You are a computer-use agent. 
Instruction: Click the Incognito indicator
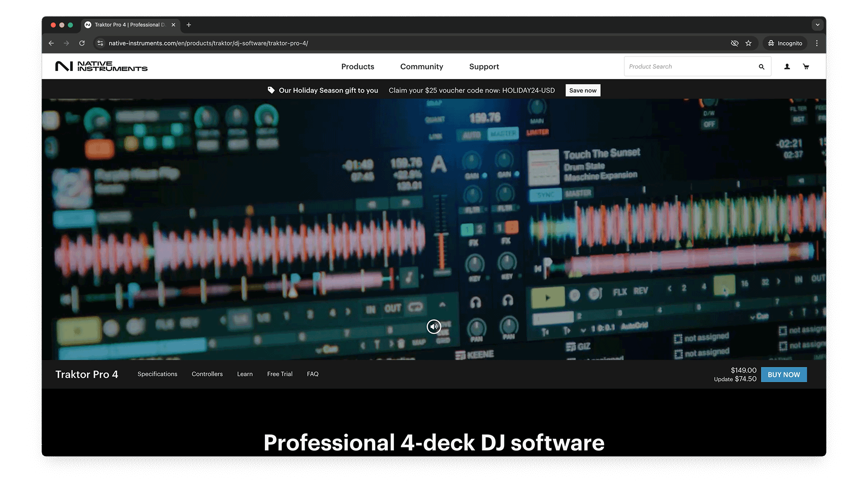(785, 43)
